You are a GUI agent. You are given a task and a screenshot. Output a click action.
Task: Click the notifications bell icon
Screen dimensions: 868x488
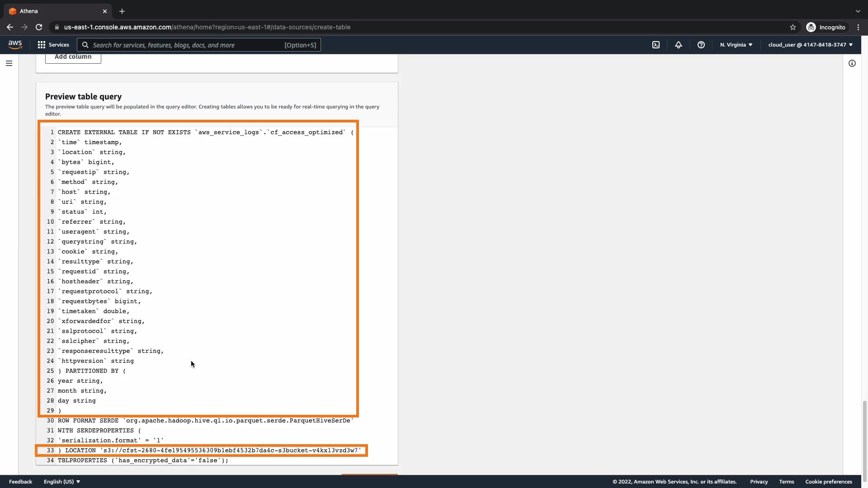(x=679, y=45)
